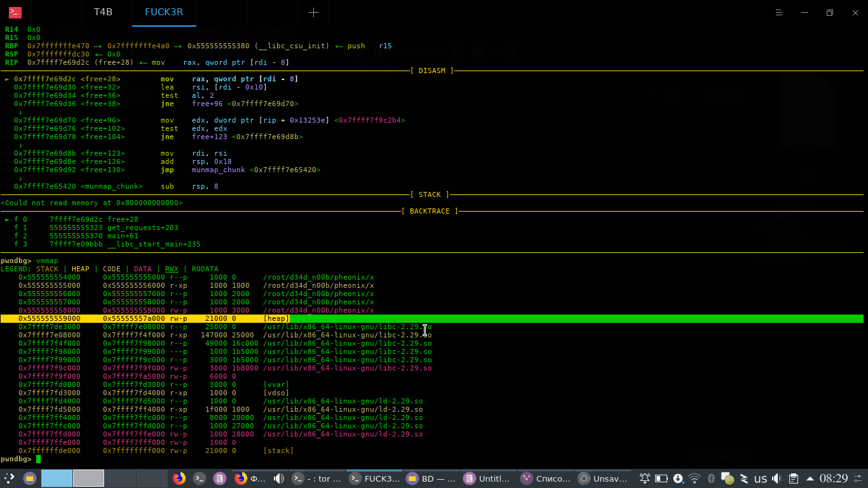Click '__libc_csu_init' in the RBP line
Screen dimensions: 868x488
tap(292, 46)
